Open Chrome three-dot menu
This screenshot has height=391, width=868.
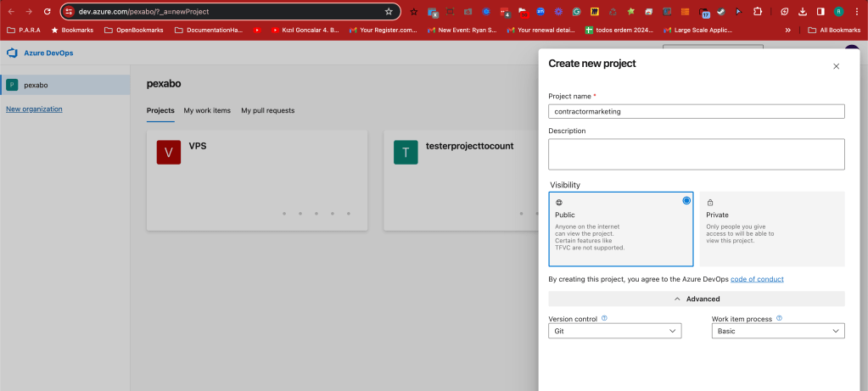(x=856, y=11)
